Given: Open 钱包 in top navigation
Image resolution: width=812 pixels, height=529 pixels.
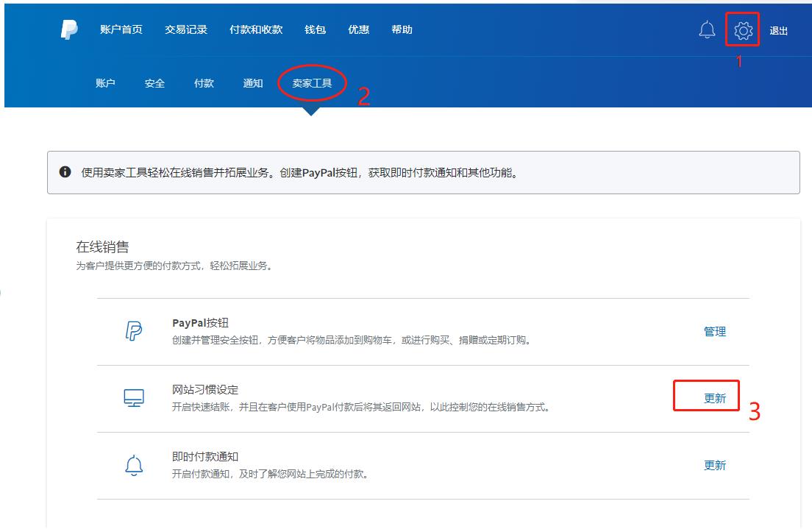Looking at the screenshot, I should click(315, 30).
